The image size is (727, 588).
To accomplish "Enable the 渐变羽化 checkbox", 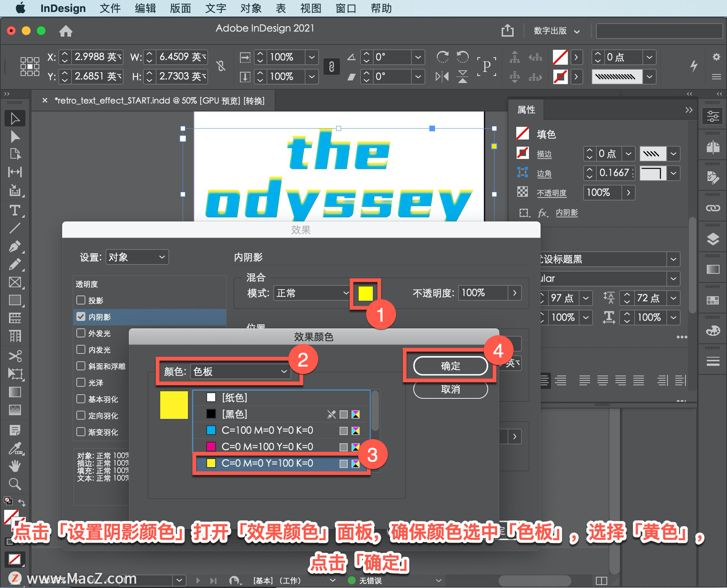I will (x=81, y=432).
